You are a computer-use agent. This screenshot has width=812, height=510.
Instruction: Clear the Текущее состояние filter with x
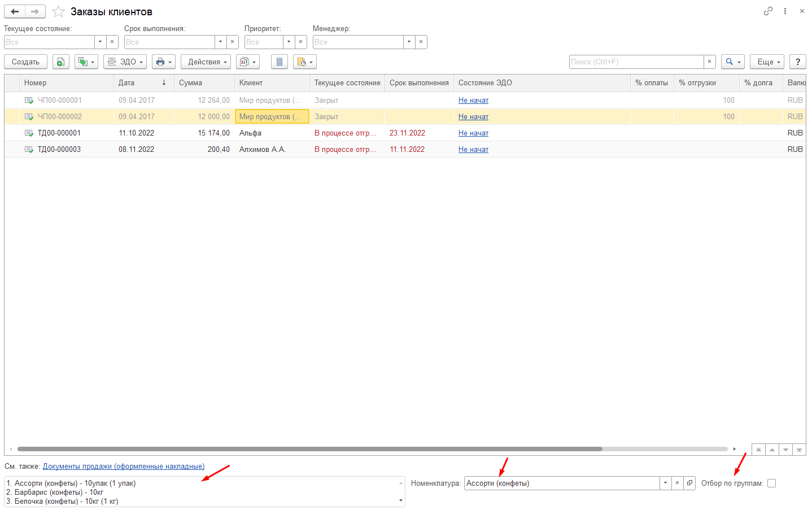coord(112,42)
